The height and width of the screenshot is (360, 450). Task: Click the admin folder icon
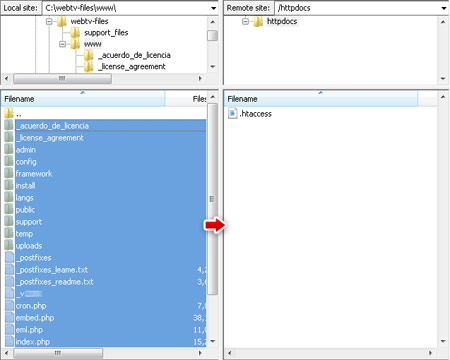(x=9, y=149)
